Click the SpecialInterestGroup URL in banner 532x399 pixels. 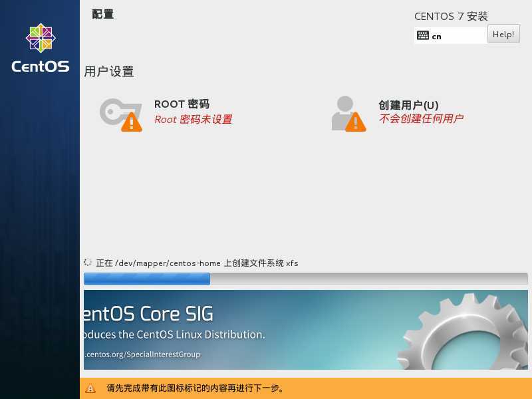(142, 354)
